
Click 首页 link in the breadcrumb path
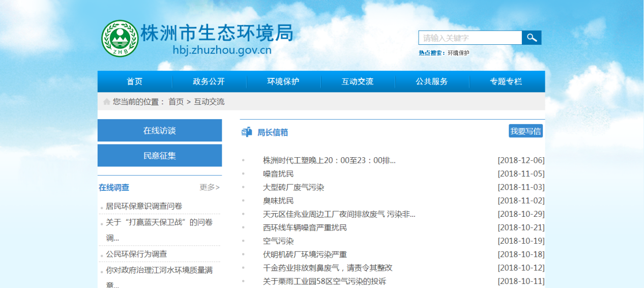click(176, 102)
